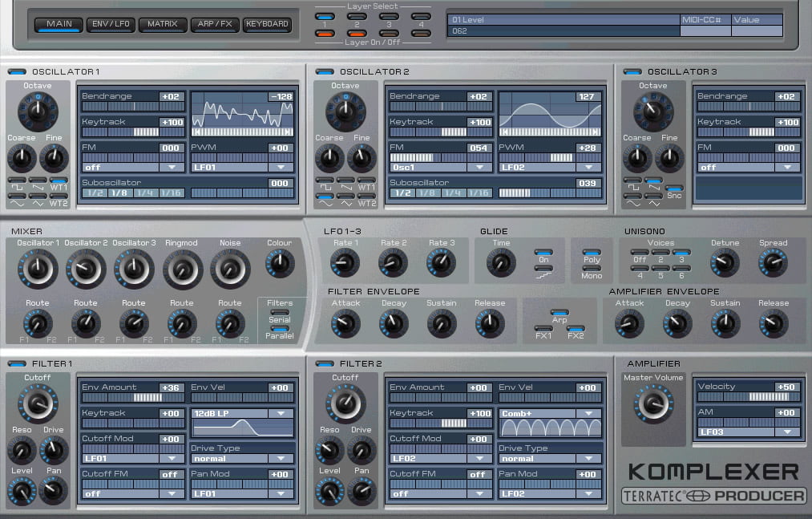The height and width of the screenshot is (519, 812).
Task: Click the Filter 1 Cutoff knob
Action: pos(38,404)
